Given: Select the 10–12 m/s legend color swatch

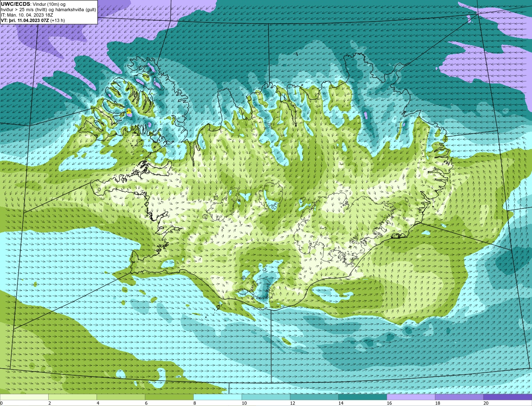Looking at the screenshot, I should (266, 397).
